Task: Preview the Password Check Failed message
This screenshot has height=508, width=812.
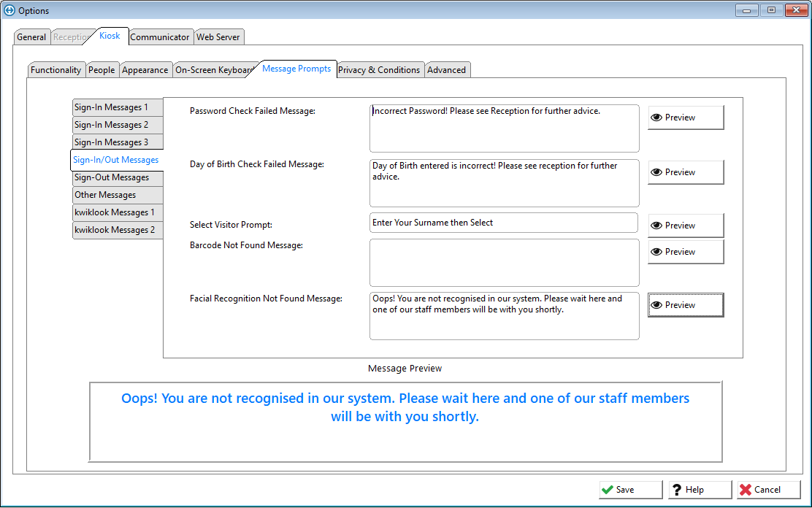Action: pos(685,118)
